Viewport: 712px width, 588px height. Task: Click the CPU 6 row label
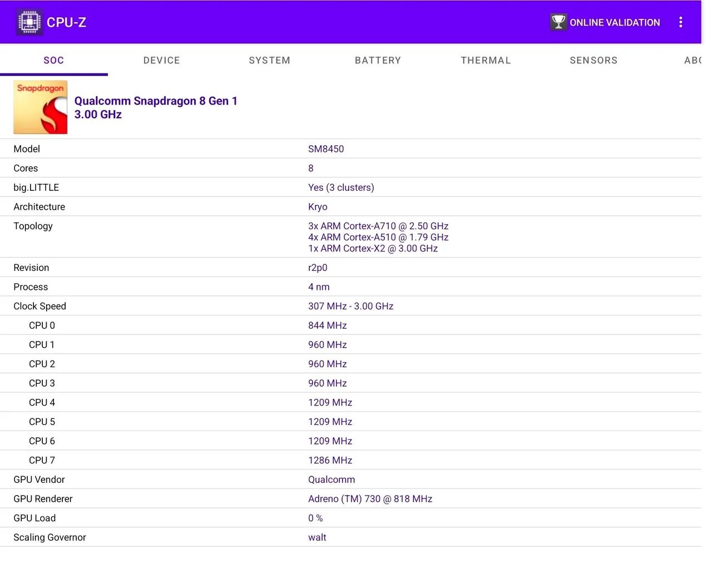point(42,441)
